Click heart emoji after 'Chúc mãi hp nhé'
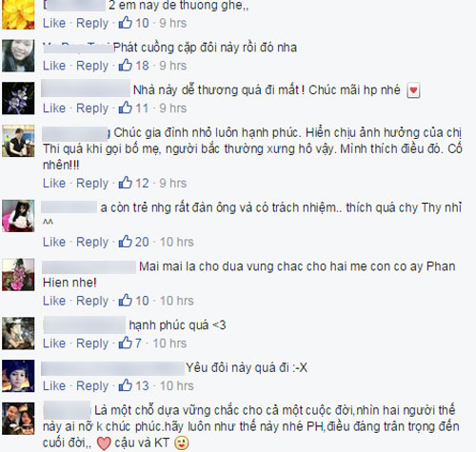This screenshot has height=452, width=476. [413, 90]
